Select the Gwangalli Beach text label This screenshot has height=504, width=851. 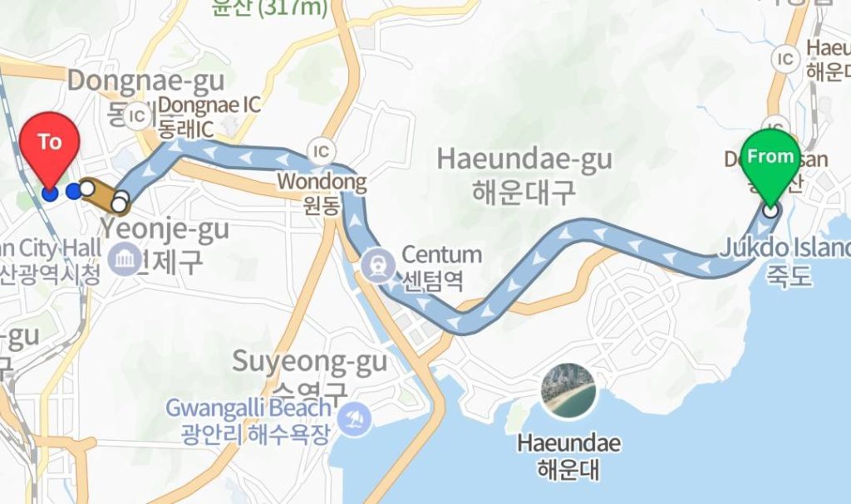pyautogui.click(x=248, y=408)
